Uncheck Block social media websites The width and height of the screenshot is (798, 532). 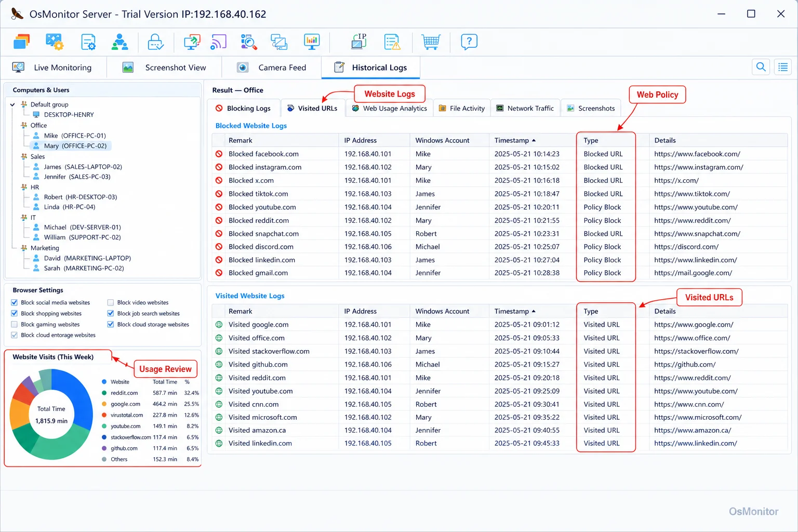point(15,302)
